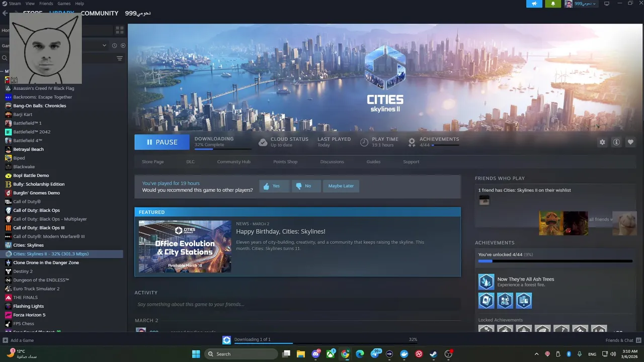Open the DLC tab
This screenshot has height=362, width=644.
(190, 162)
